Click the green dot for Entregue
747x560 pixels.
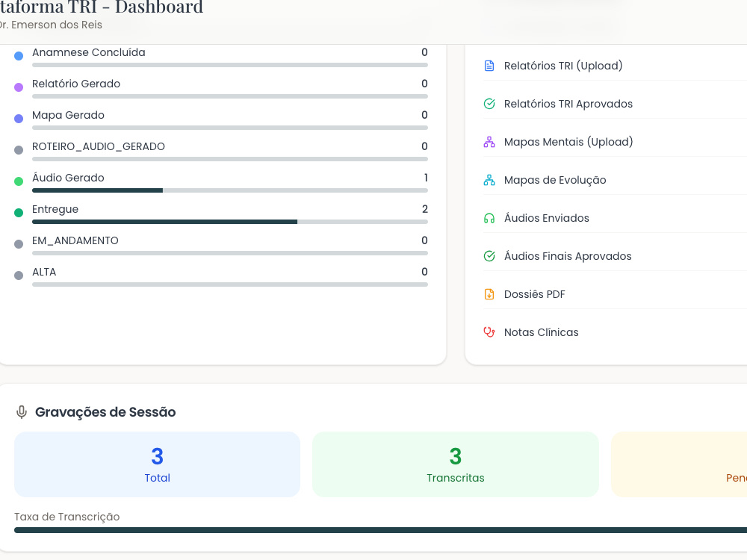point(19,213)
